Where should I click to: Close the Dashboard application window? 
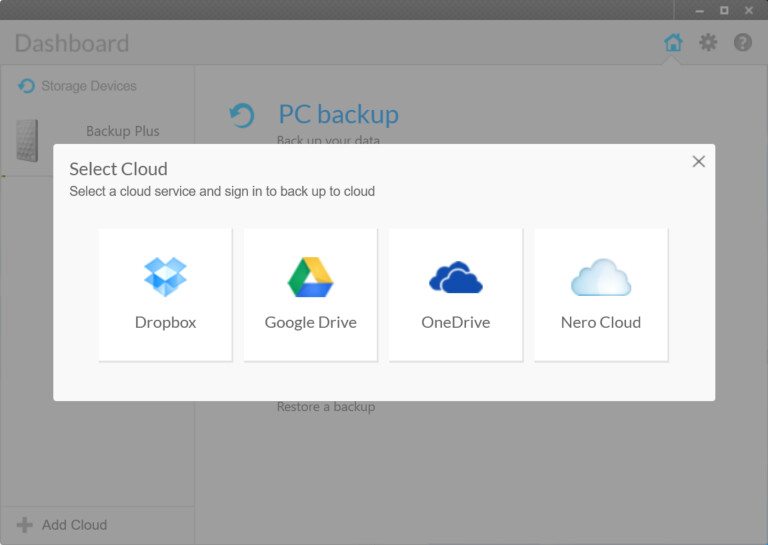tap(749, 10)
